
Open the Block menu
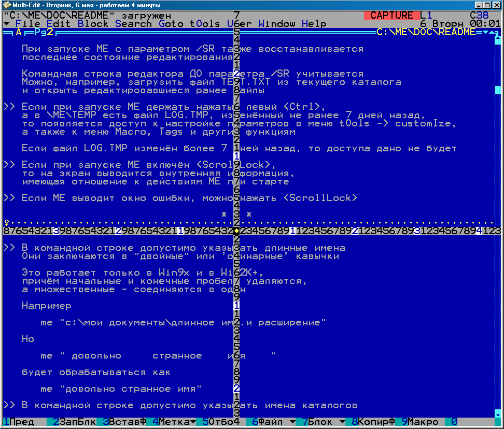[93, 24]
